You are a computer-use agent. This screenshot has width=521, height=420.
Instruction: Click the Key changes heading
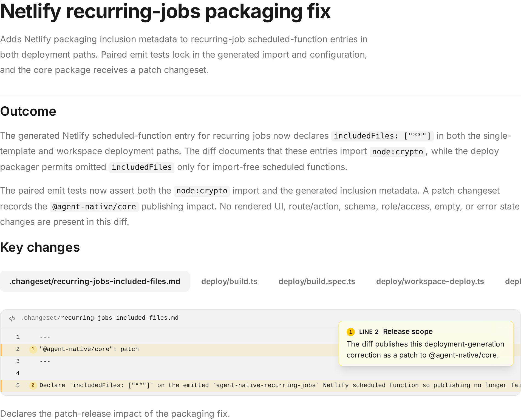(40, 247)
